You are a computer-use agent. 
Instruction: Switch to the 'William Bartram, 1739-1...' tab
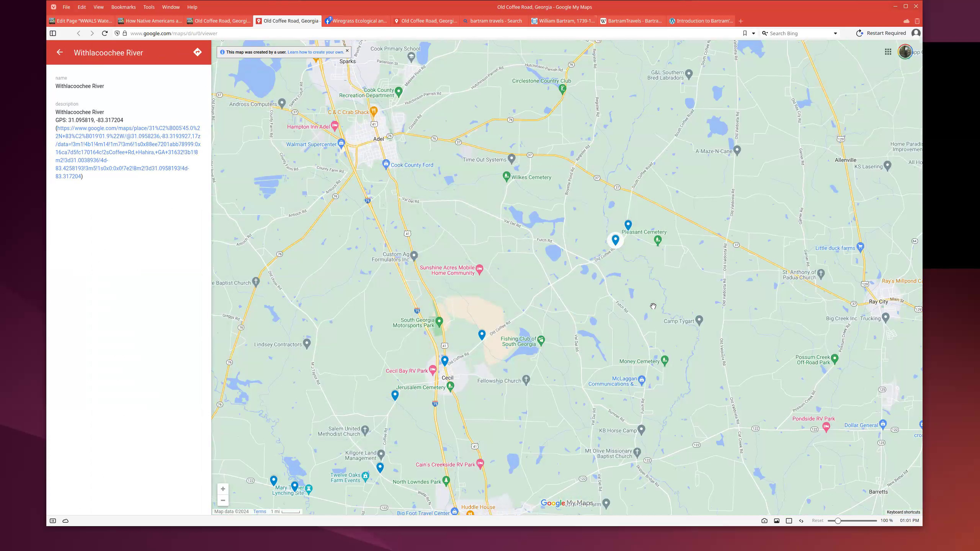click(563, 21)
